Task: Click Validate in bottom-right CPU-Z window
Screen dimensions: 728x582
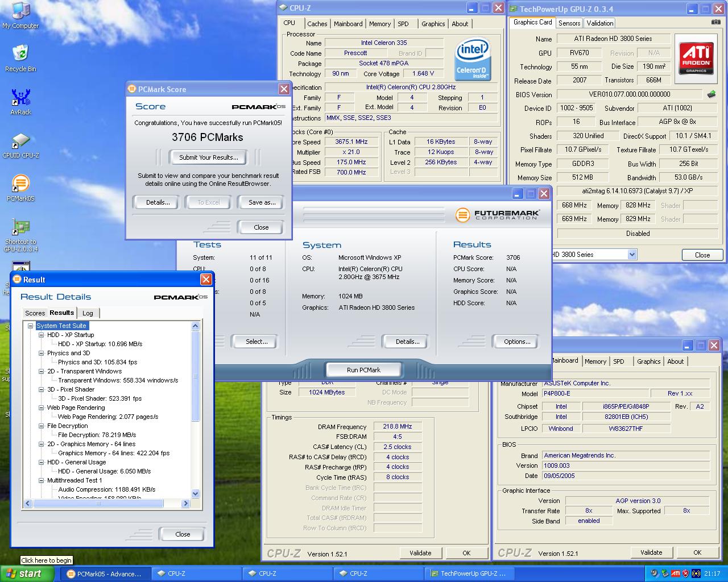Action: point(651,552)
